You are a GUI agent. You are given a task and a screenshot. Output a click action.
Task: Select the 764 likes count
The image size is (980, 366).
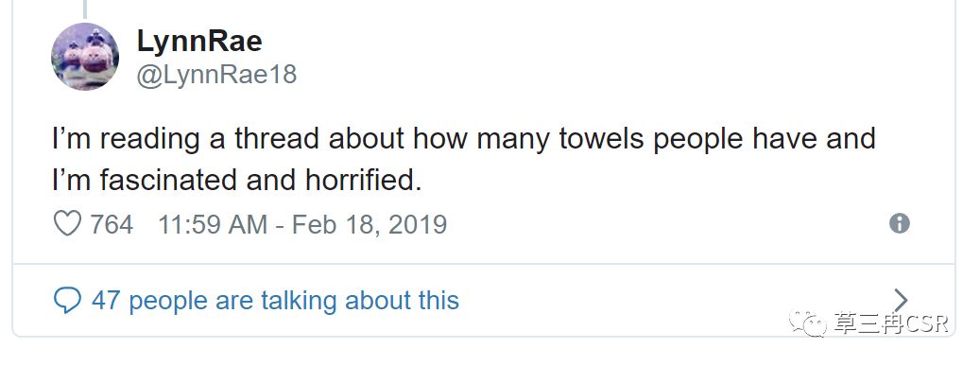tap(112, 224)
